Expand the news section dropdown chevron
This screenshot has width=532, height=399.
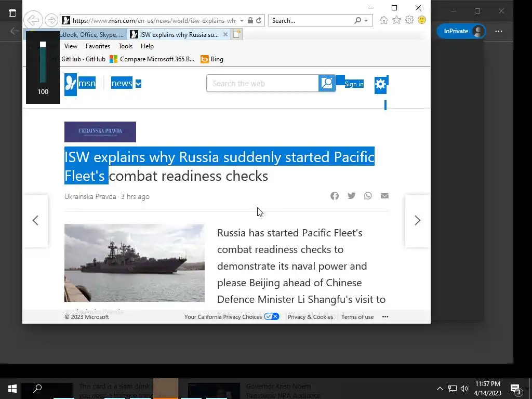coord(138,84)
